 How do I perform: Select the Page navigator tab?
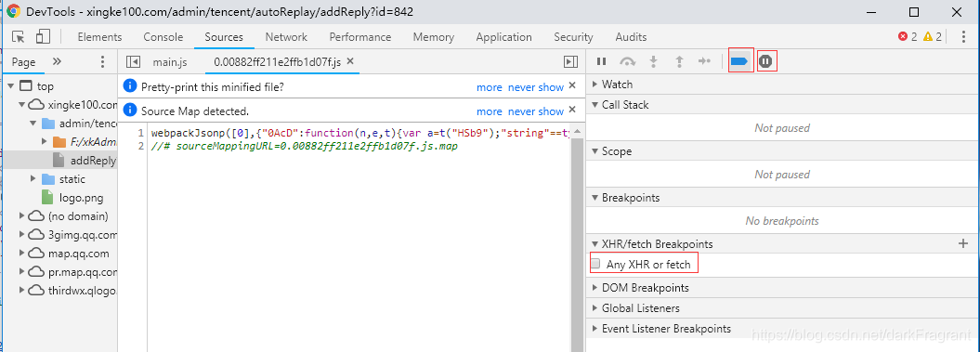click(24, 62)
